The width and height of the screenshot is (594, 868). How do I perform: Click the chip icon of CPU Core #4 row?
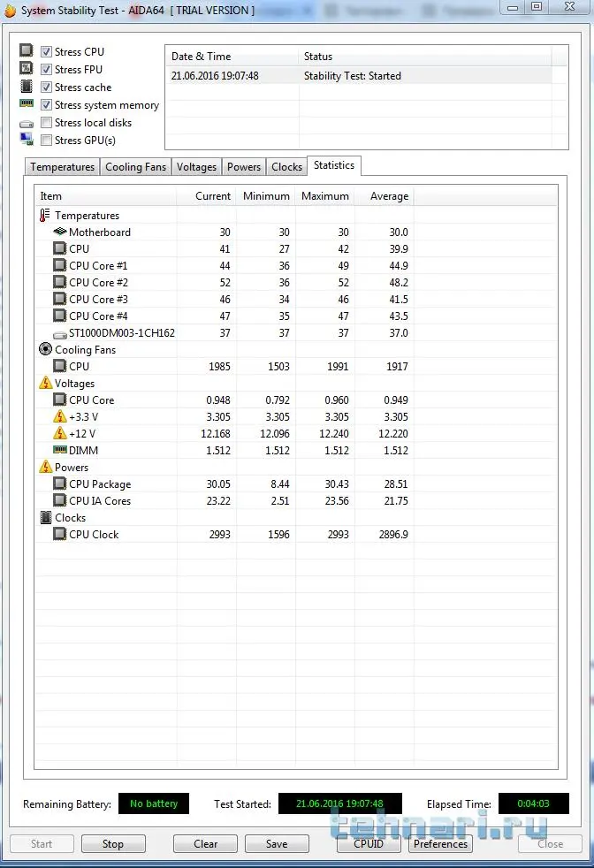tap(59, 316)
